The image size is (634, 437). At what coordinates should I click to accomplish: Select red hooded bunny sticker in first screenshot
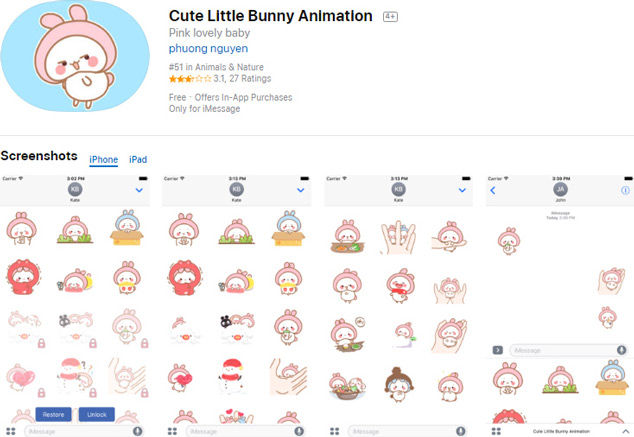[x=23, y=277]
